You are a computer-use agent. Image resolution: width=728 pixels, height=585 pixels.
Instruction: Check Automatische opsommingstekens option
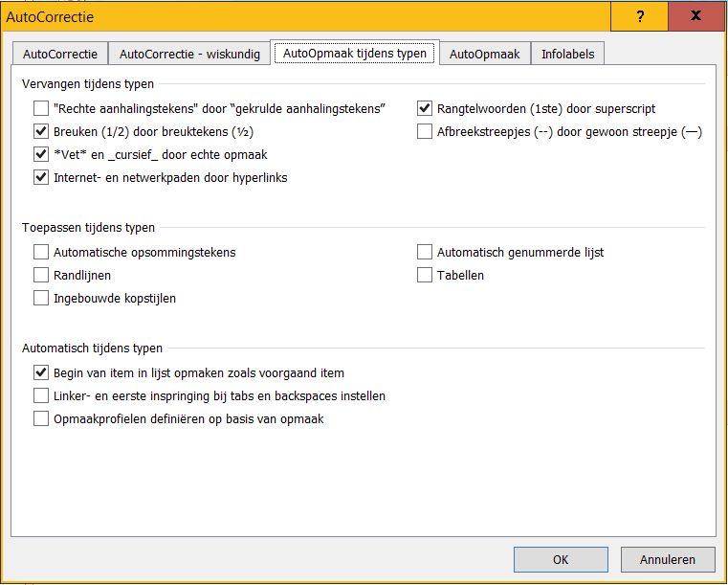[x=41, y=253]
